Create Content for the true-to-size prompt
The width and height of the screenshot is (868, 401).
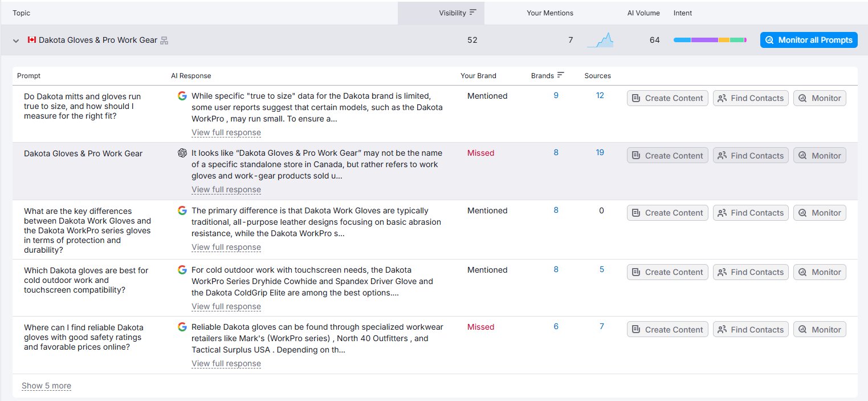point(667,98)
